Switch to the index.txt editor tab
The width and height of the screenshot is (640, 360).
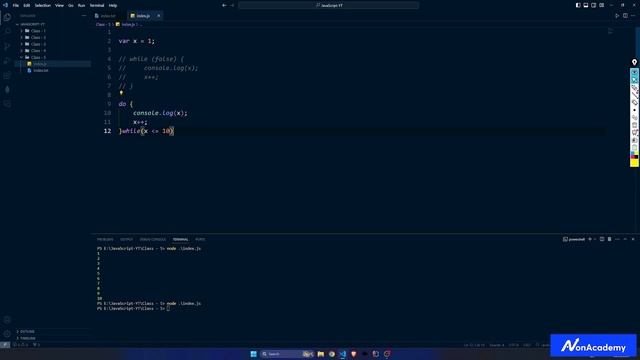108,16
